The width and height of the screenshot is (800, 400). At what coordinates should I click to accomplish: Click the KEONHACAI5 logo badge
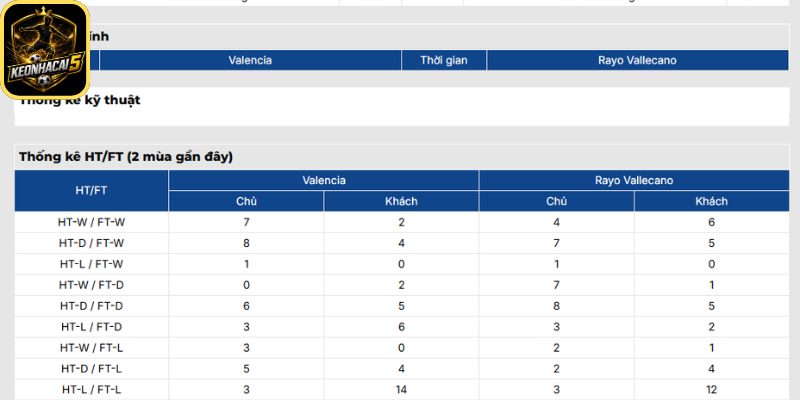click(x=45, y=49)
